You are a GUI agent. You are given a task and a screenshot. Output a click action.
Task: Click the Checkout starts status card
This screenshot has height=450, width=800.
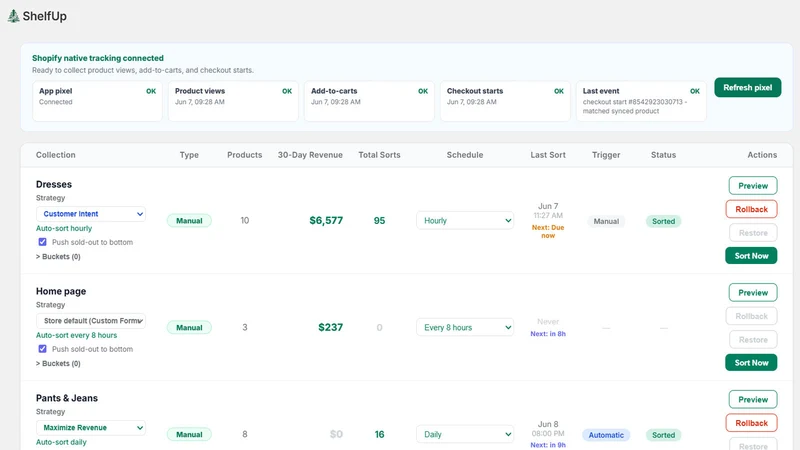tap(505, 101)
